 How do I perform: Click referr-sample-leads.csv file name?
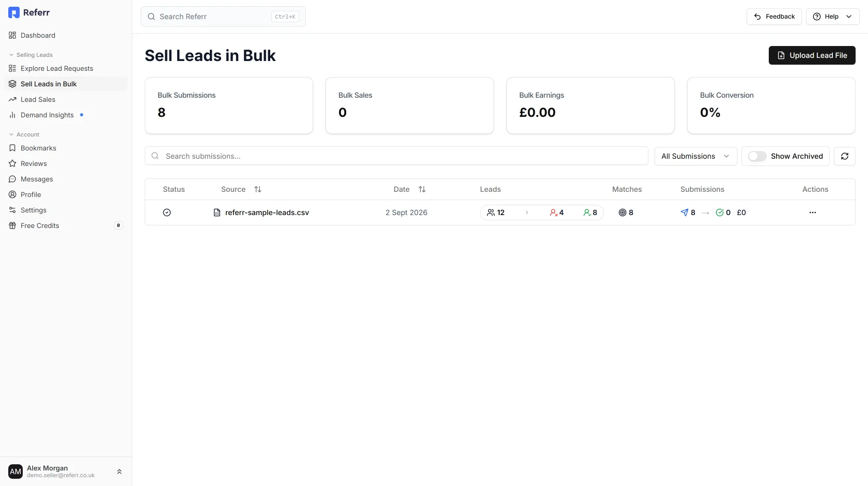pos(267,212)
